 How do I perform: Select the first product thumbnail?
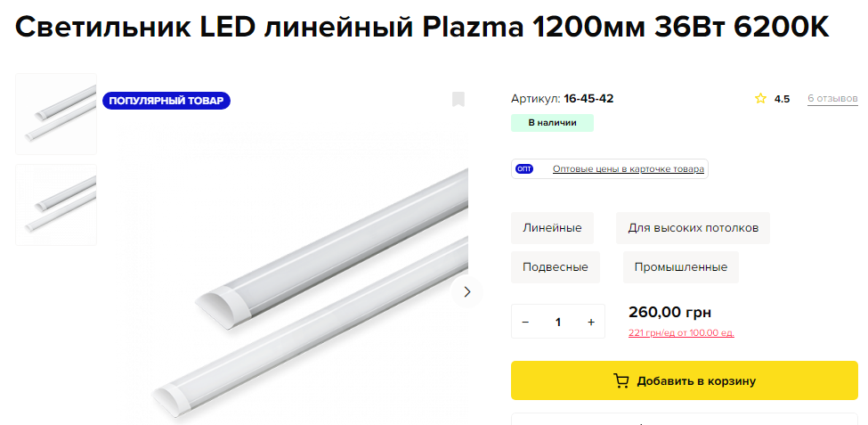(56, 114)
